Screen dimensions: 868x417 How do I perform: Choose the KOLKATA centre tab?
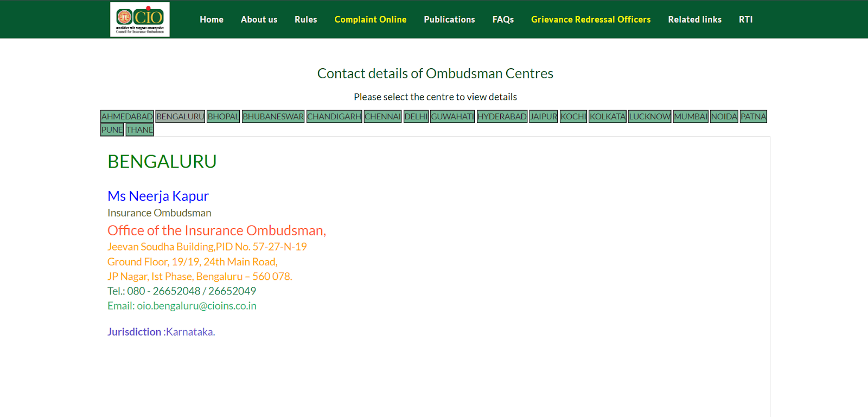click(608, 117)
